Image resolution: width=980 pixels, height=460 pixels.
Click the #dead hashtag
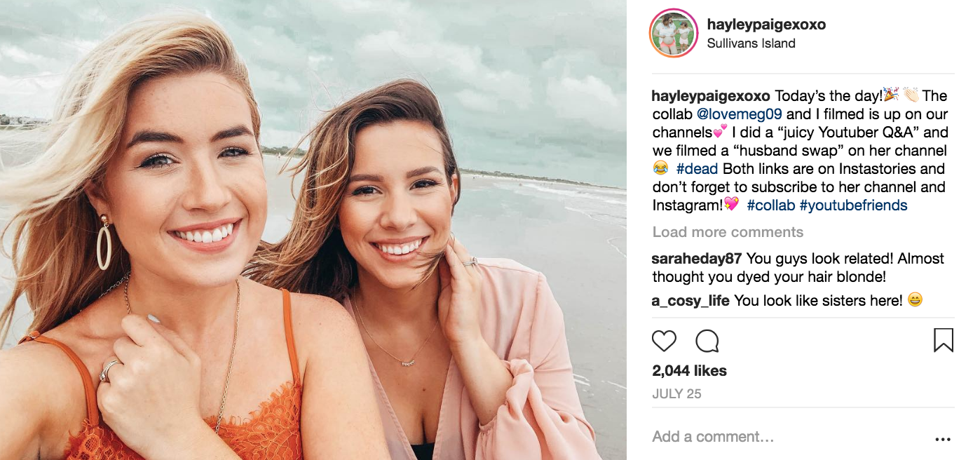[697, 169]
